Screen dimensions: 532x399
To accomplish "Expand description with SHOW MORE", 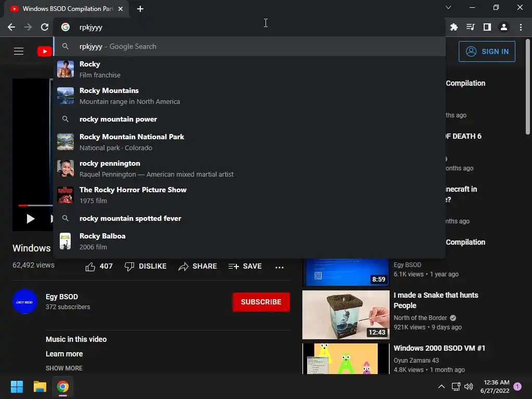I will tap(64, 368).
